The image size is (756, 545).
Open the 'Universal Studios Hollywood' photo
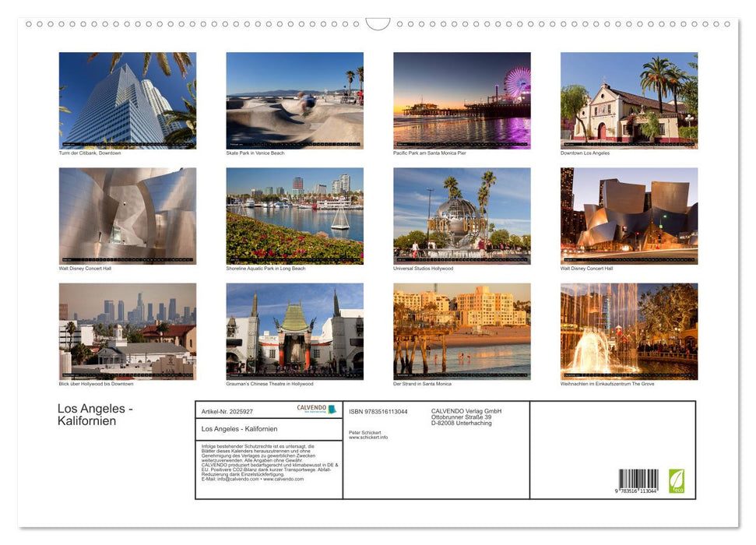click(461, 215)
